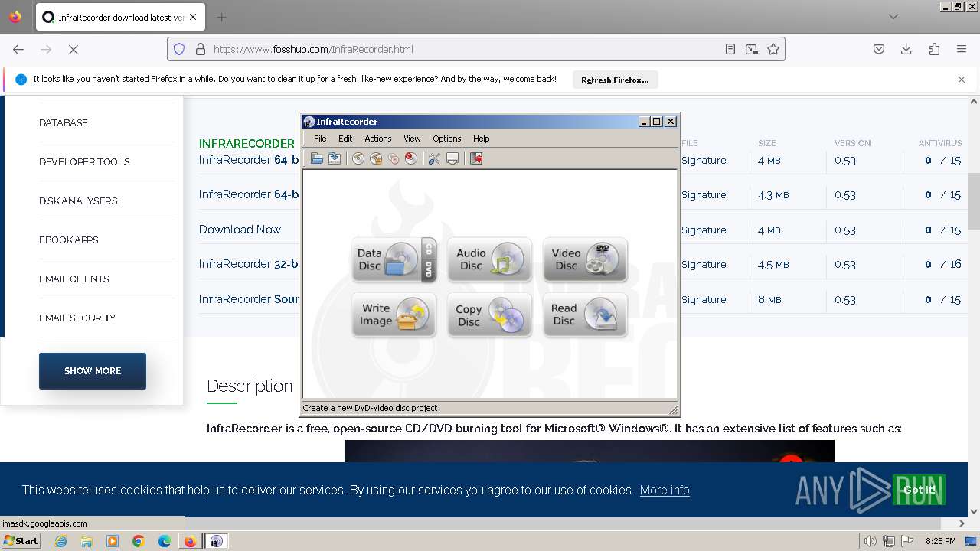Click the Write Image button
This screenshot has height=551, width=980.
(394, 315)
